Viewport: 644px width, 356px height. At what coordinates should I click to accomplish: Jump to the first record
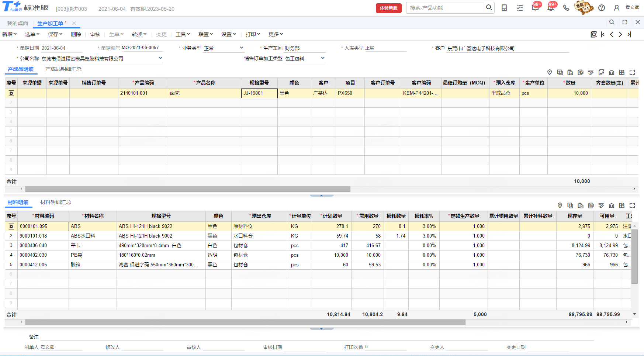(x=603, y=34)
